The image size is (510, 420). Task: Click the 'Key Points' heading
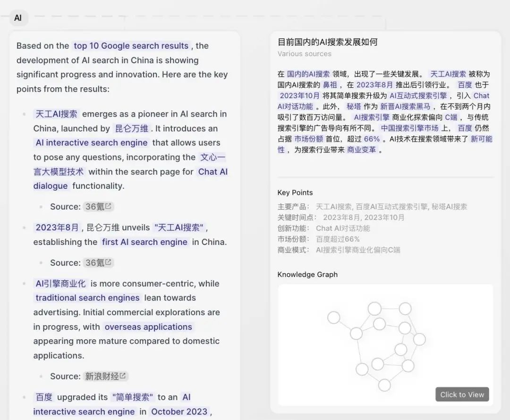coord(295,193)
